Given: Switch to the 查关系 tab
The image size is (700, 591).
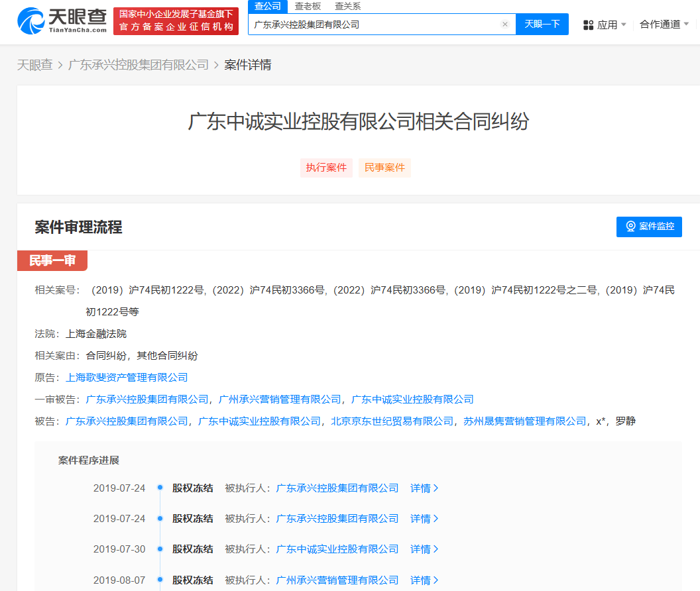Looking at the screenshot, I should point(348,6).
